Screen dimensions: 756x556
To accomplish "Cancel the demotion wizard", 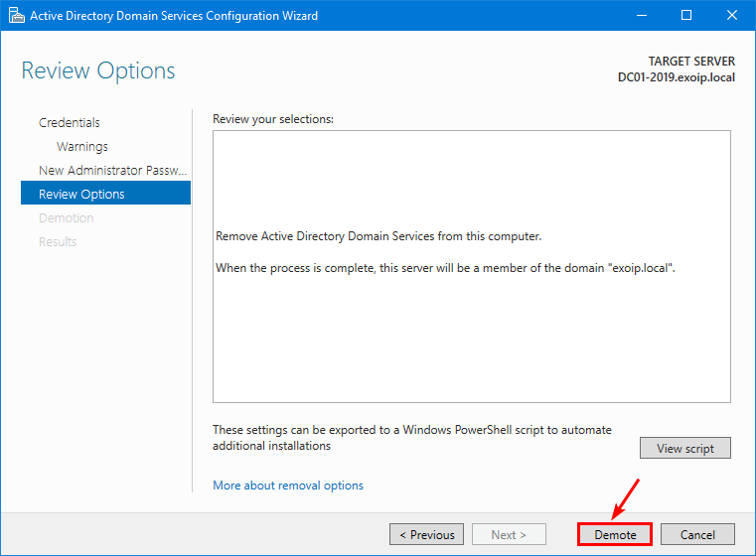I will 697,534.
